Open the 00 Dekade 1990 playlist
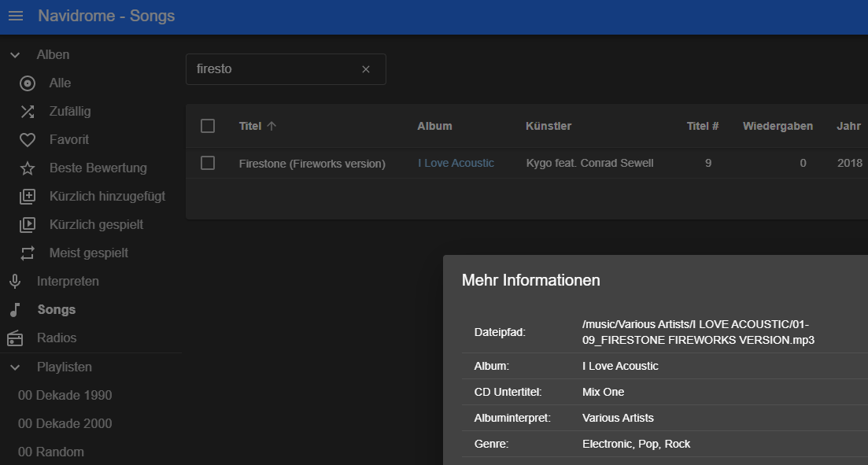The height and width of the screenshot is (465, 868). 67,395
